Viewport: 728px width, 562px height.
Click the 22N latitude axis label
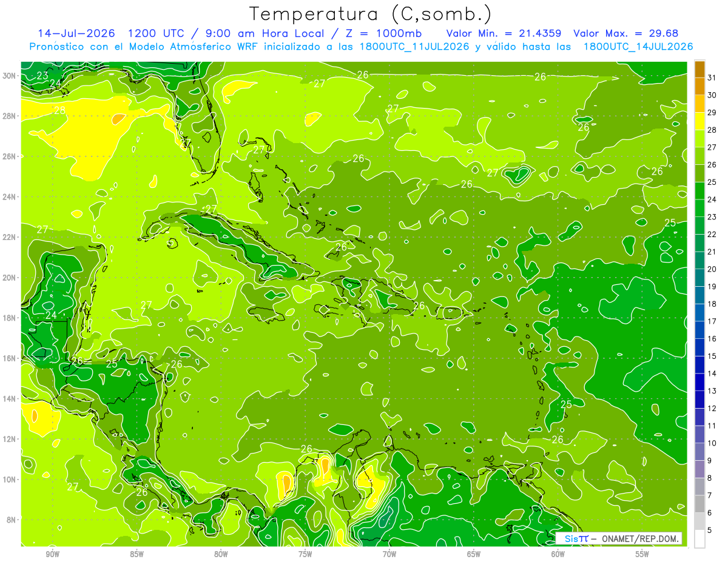click(10, 237)
